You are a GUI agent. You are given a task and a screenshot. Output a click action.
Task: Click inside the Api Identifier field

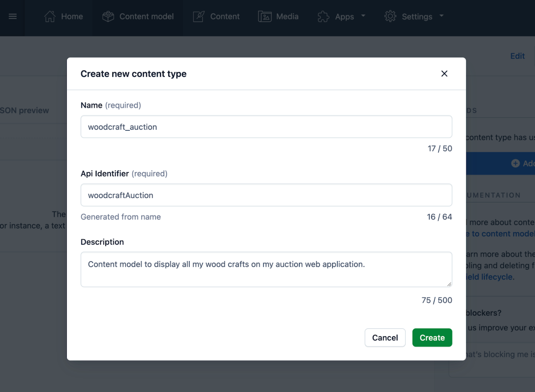point(266,195)
